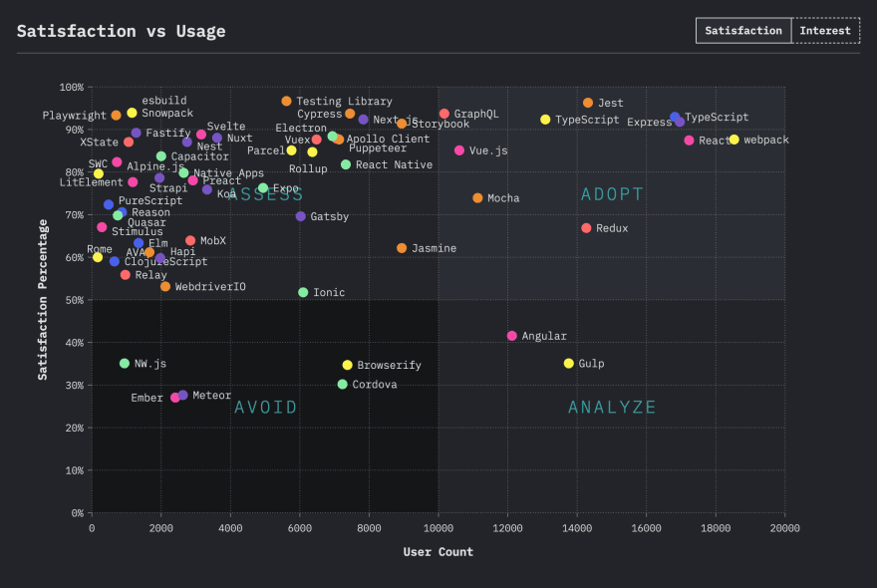Select the Cypress data point
This screenshot has width=877, height=588.
(350, 115)
